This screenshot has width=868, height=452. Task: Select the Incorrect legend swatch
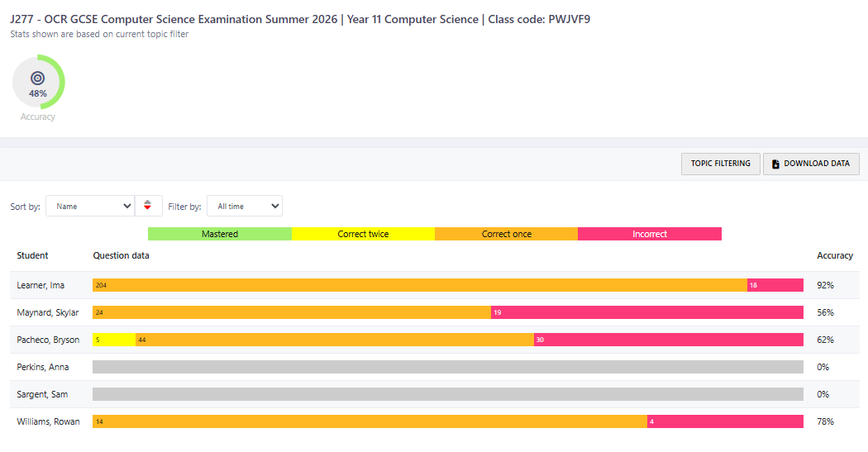(x=649, y=234)
